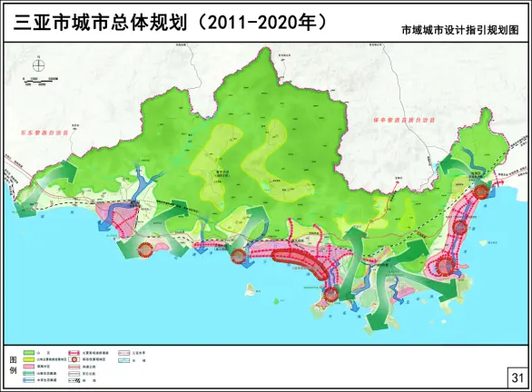
Task: Click the map scale bar
Action: pos(40,81)
